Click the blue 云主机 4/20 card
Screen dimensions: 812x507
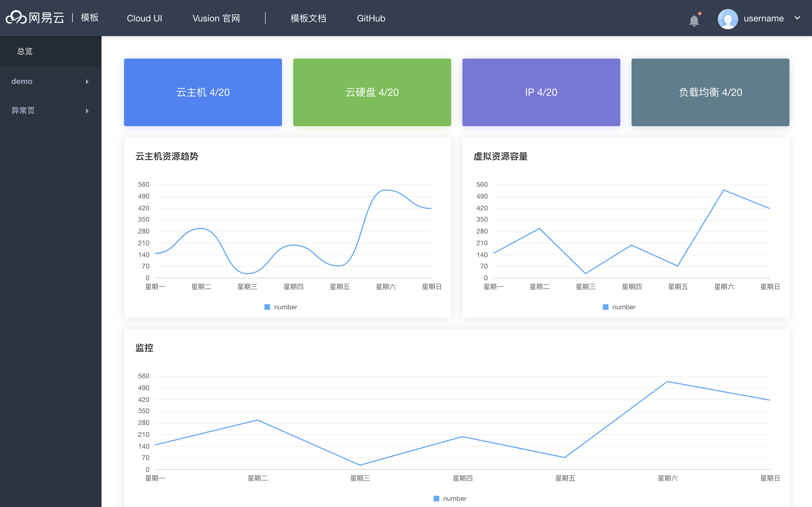pos(203,92)
